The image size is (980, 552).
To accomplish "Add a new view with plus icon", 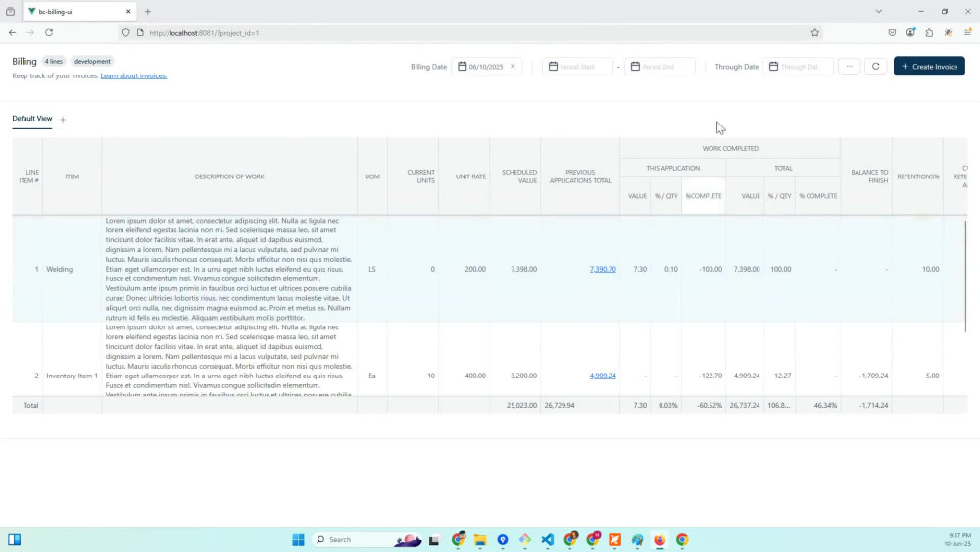I will click(x=63, y=120).
